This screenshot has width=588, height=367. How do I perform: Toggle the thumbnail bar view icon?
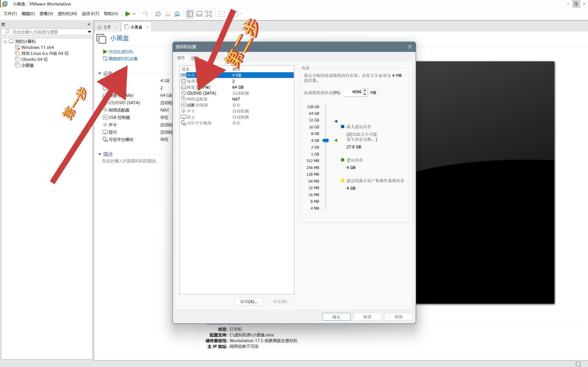tap(199, 14)
